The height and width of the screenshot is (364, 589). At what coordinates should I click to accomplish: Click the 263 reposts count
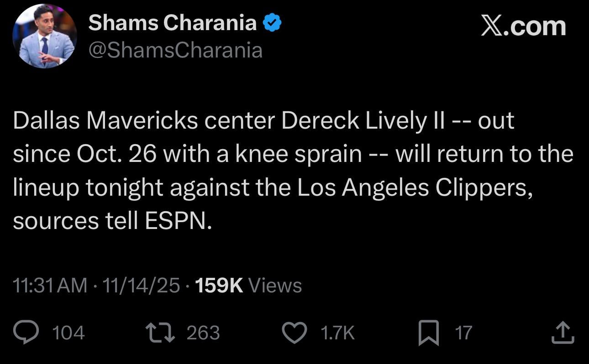pos(203,333)
